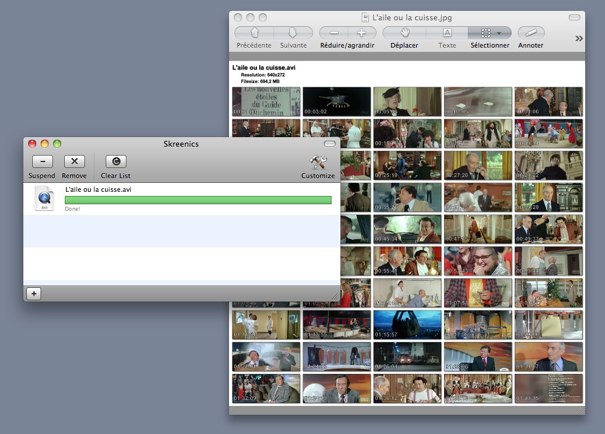Screen dimensions: 605x434
Task: Click the laughing woman with glasses thumbnail
Action: coord(478,261)
